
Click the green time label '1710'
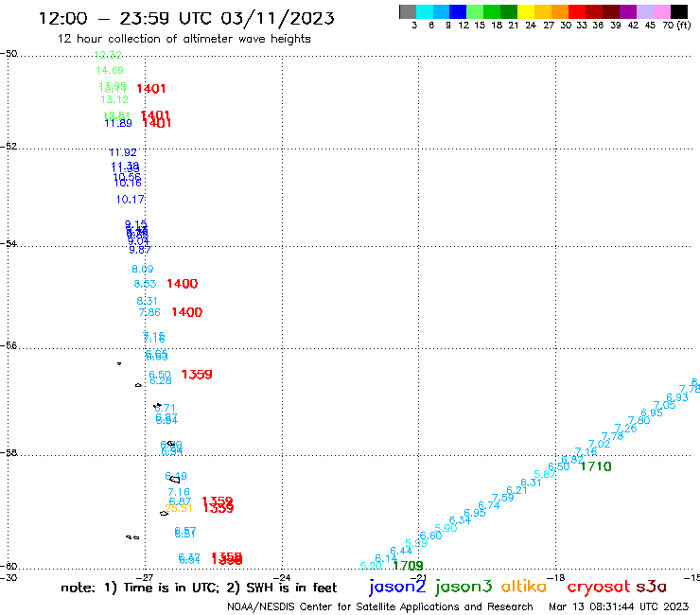596,466
